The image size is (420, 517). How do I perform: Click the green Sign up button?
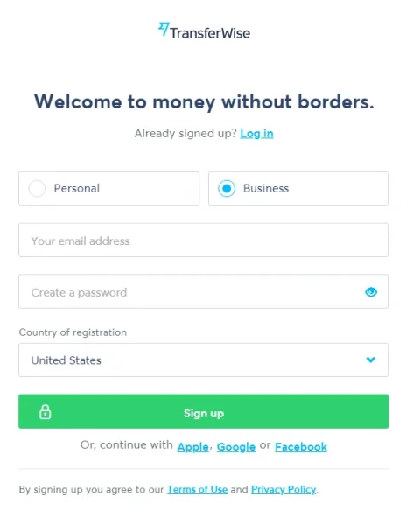[203, 411]
